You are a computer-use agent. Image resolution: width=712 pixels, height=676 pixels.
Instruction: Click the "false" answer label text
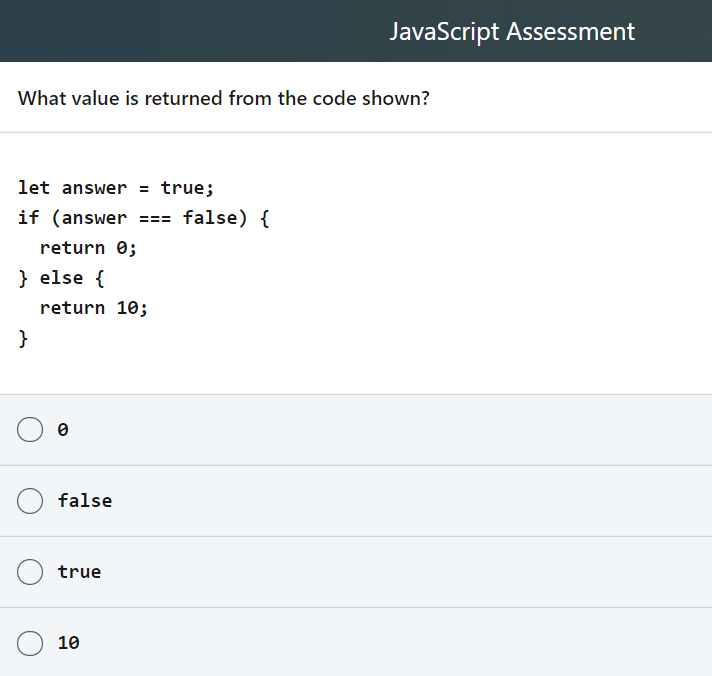(85, 501)
